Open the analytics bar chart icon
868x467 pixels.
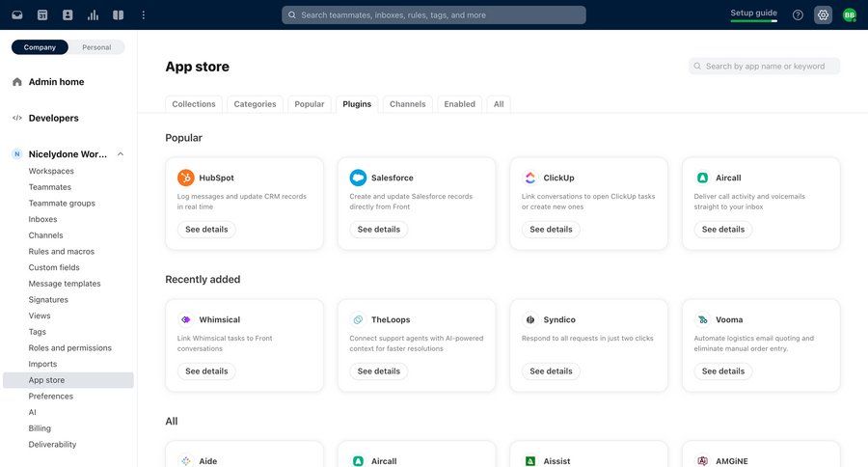[93, 15]
